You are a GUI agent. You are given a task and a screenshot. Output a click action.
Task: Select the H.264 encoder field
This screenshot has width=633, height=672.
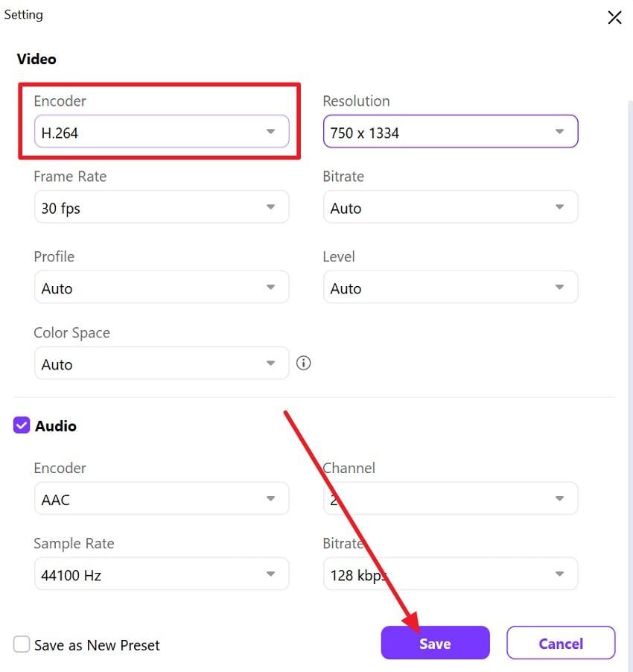click(149, 130)
